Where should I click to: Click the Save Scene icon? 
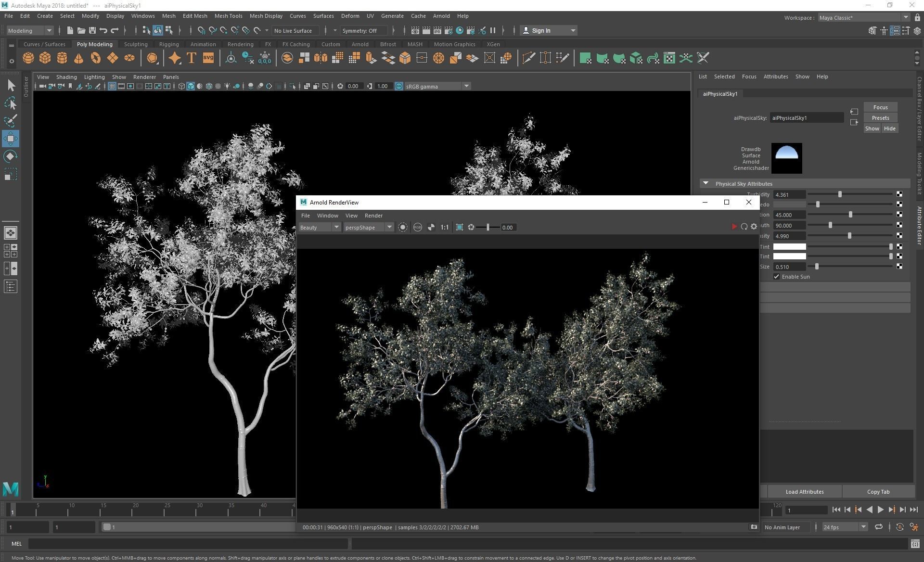92,30
